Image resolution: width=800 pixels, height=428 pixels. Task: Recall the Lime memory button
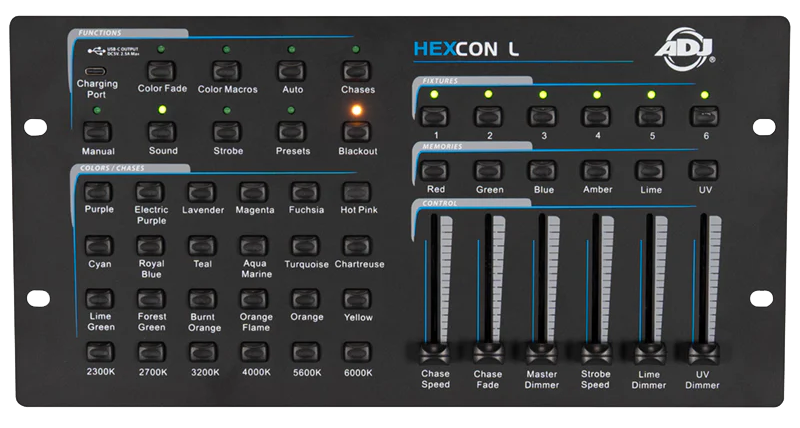(x=649, y=171)
